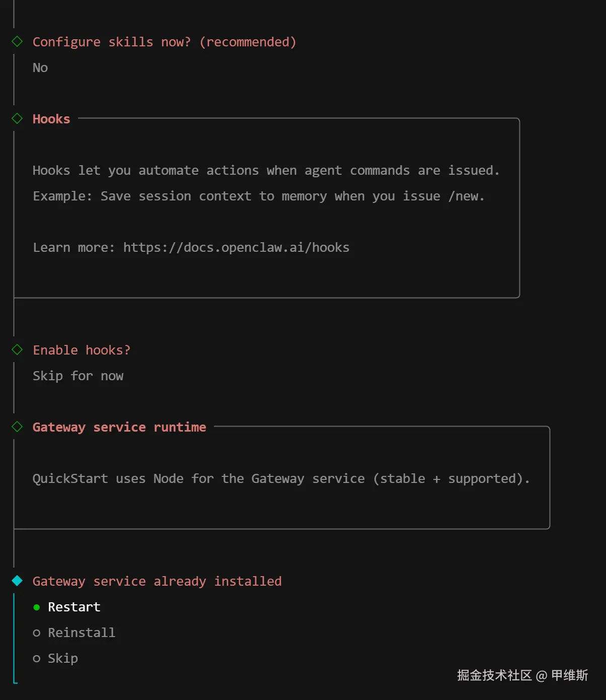Choose the Skip option text

63,658
